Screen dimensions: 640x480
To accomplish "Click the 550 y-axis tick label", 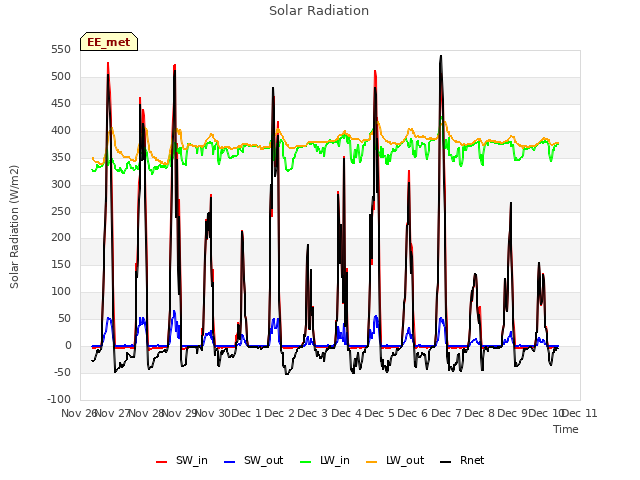I will click(61, 49).
